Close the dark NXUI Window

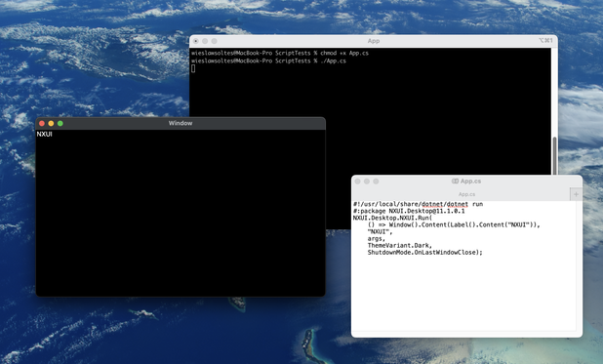coord(42,123)
